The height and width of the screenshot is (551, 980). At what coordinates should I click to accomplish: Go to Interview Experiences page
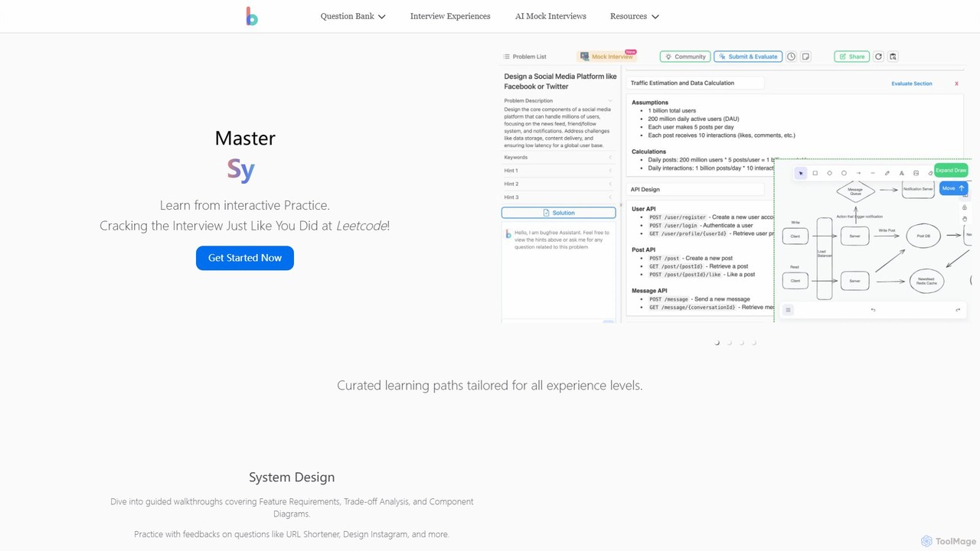coord(450,16)
